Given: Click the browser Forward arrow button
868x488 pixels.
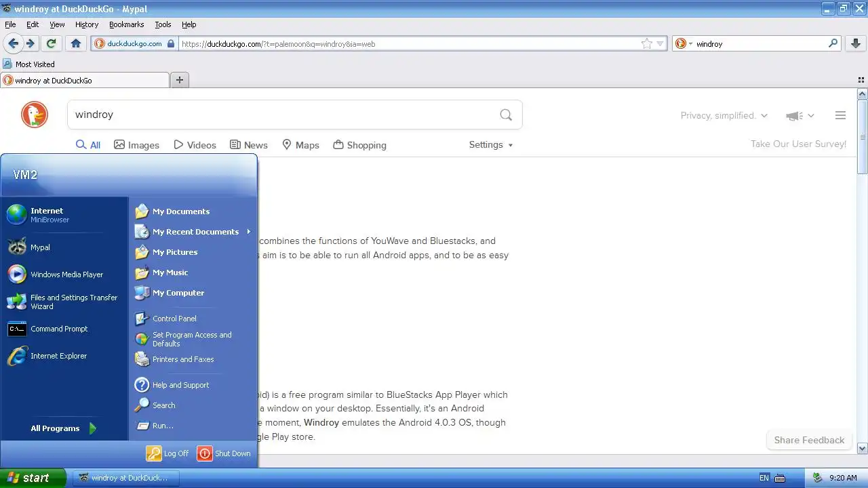Looking at the screenshot, I should pyautogui.click(x=31, y=43).
